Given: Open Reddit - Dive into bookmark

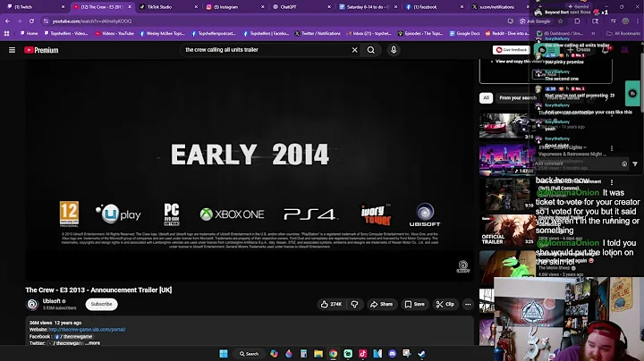Looking at the screenshot, I should pos(505,33).
